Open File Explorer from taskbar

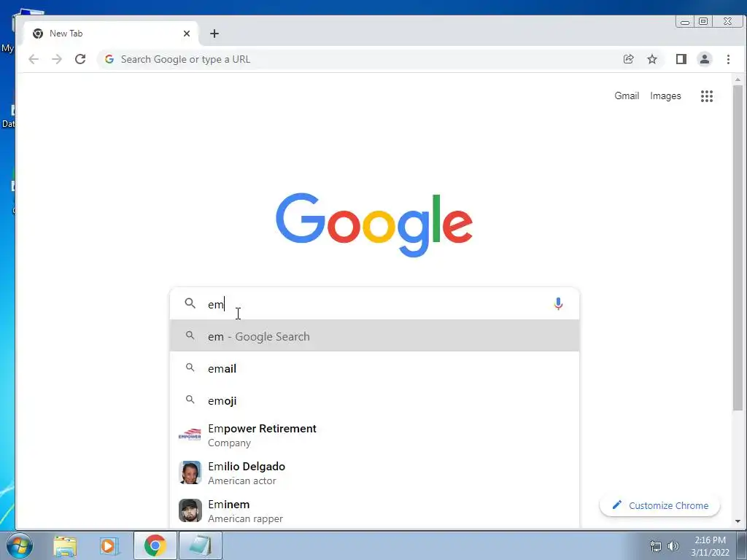pyautogui.click(x=65, y=545)
